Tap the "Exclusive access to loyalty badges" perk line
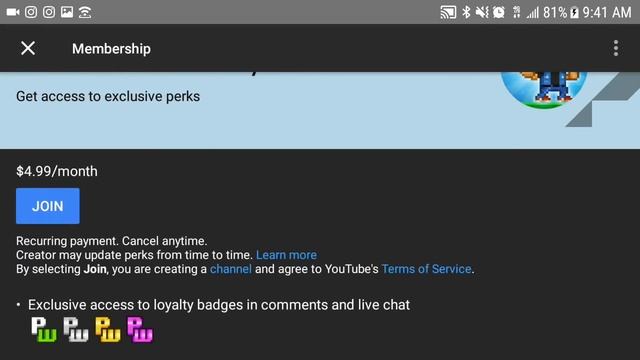Image resolution: width=640 pixels, height=360 pixels. 219,305
